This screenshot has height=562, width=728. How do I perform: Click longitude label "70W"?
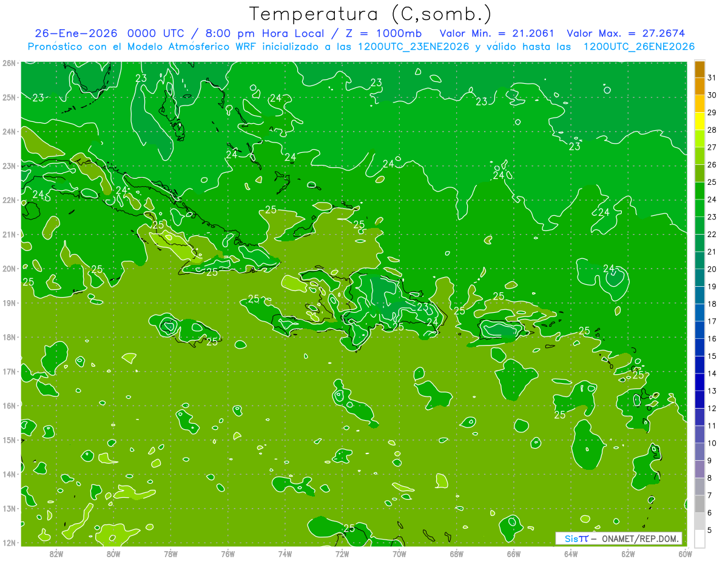tap(399, 554)
